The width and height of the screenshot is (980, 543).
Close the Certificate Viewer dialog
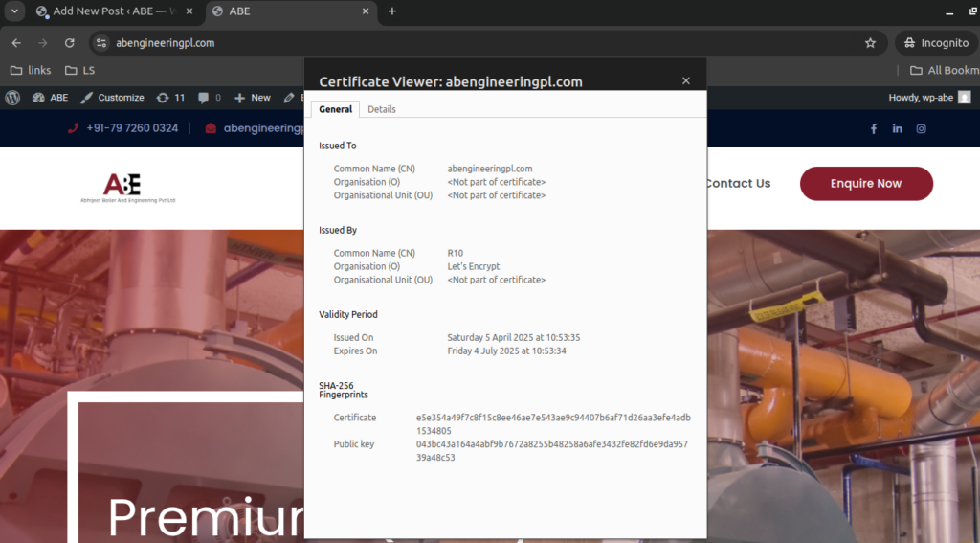click(x=685, y=81)
